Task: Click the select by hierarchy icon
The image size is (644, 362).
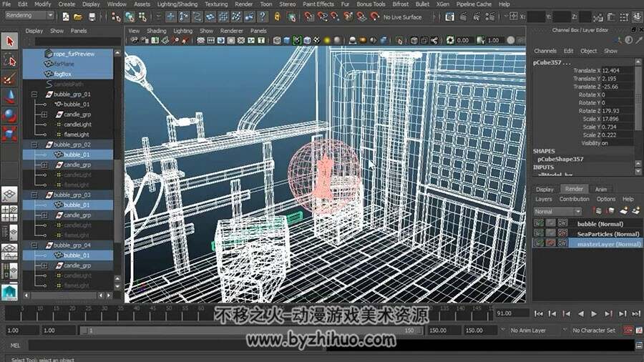Action: pyautogui.click(x=116, y=17)
